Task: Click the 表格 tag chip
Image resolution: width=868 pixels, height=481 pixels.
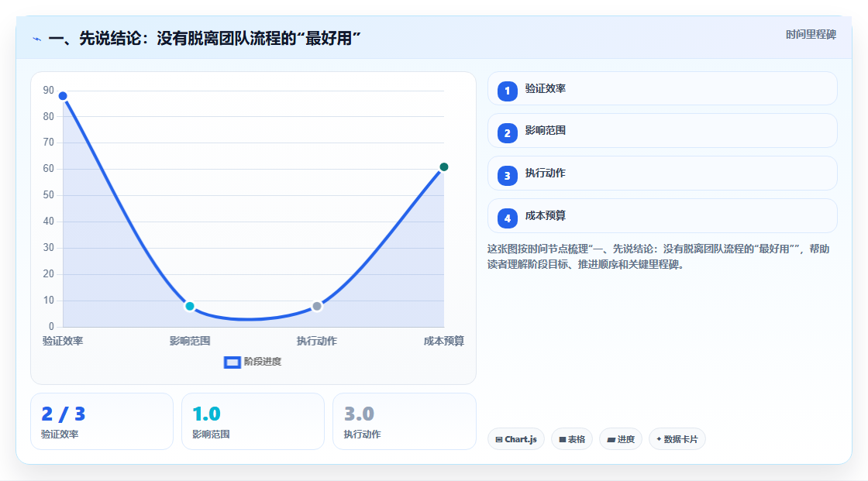Action: [572, 439]
